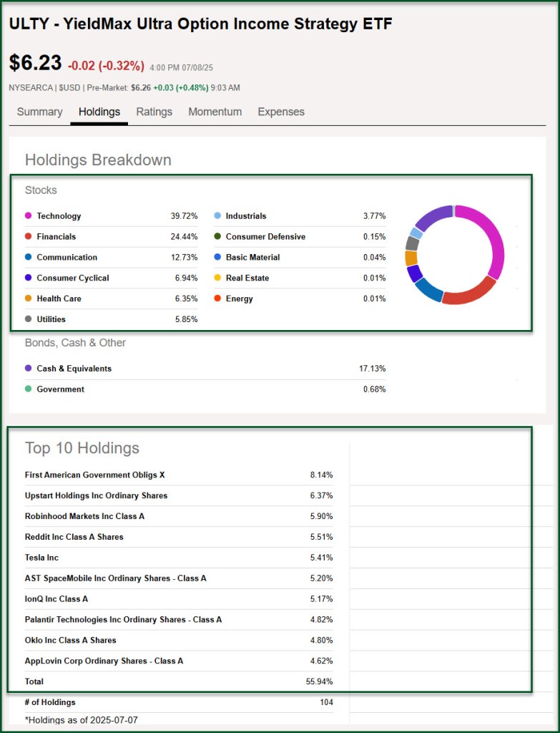
Task: Click the Utilities gray legend dot
Action: click(29, 319)
